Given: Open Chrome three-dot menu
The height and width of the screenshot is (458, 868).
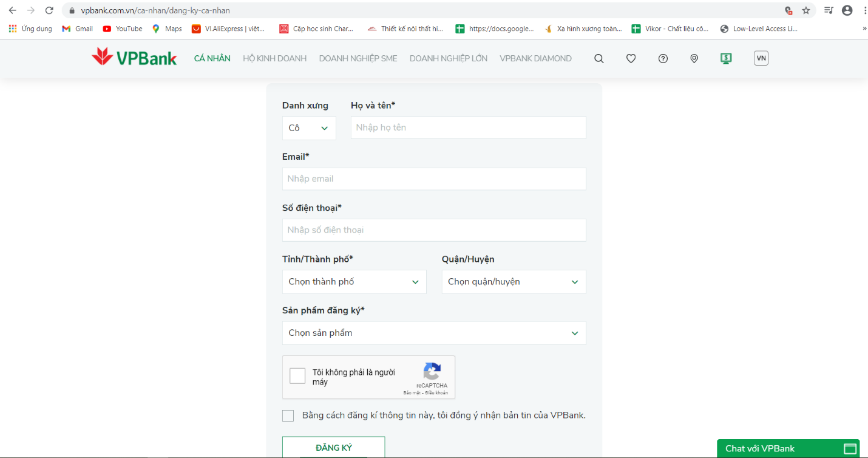Looking at the screenshot, I should (x=864, y=10).
